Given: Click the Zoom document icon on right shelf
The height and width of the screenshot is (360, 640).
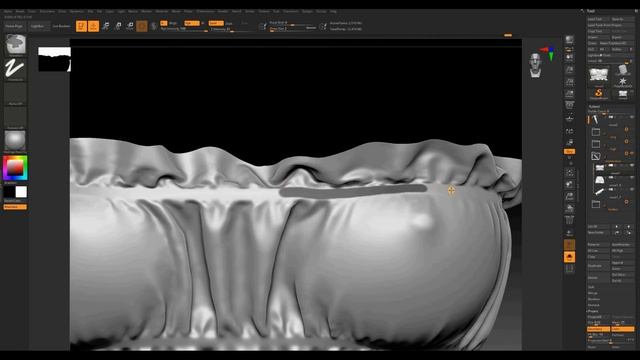Looking at the screenshot, I should pyautogui.click(x=569, y=70).
